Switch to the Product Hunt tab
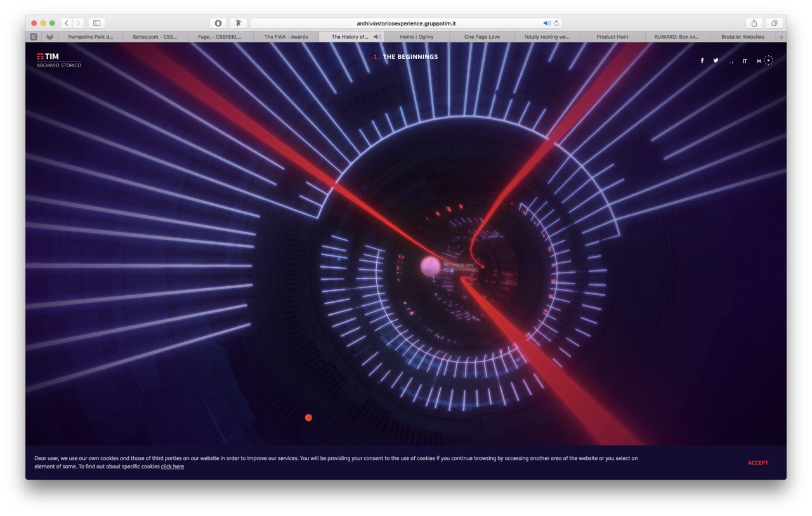The image size is (812, 516). tap(613, 37)
